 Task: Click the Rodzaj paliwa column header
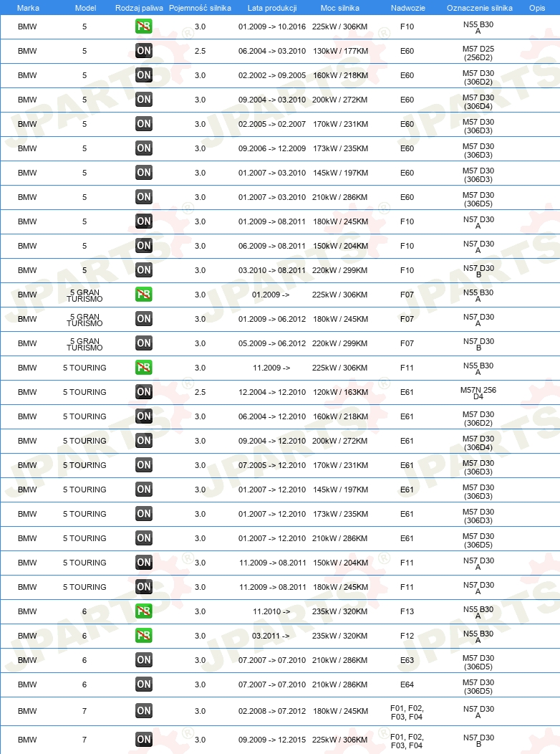(x=139, y=8)
